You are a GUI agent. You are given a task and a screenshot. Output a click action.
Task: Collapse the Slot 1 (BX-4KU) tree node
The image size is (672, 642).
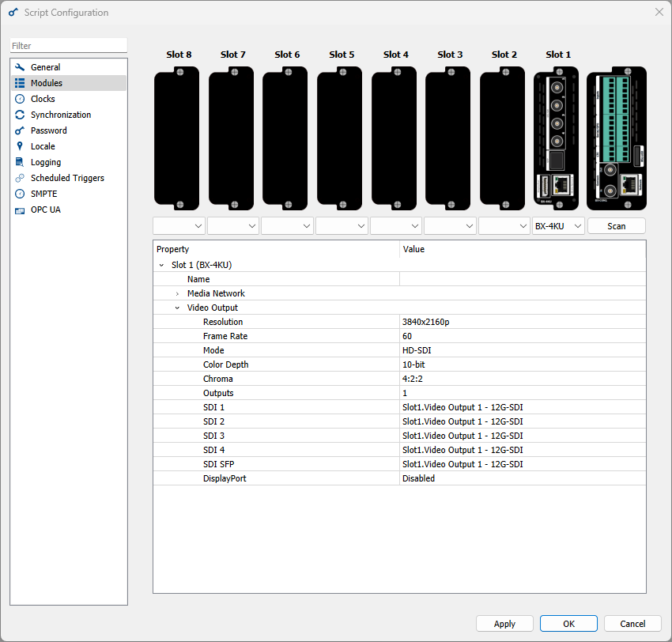(x=161, y=265)
